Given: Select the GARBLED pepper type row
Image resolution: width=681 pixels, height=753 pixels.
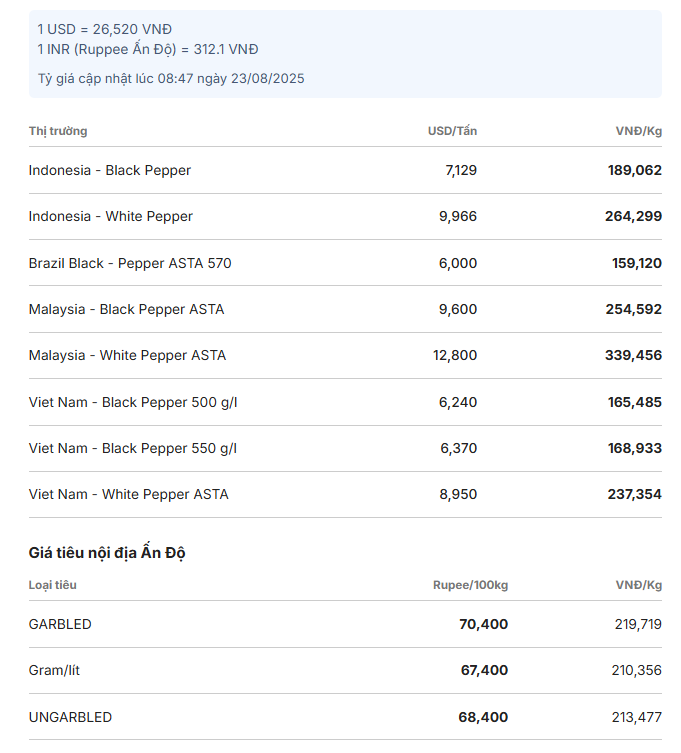Looking at the screenshot, I should (345, 624).
